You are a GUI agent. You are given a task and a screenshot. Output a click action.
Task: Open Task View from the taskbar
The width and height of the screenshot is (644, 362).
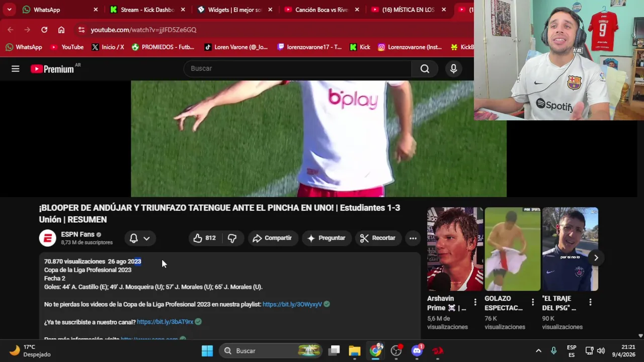point(335,351)
